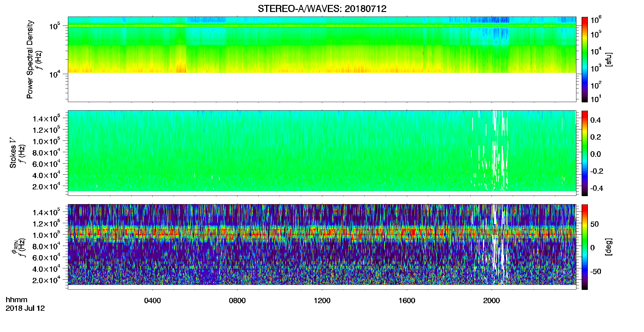The width and height of the screenshot is (644, 332).
Task: Click the 0.2 tick on Stokes colorbar
Action: 595,137
